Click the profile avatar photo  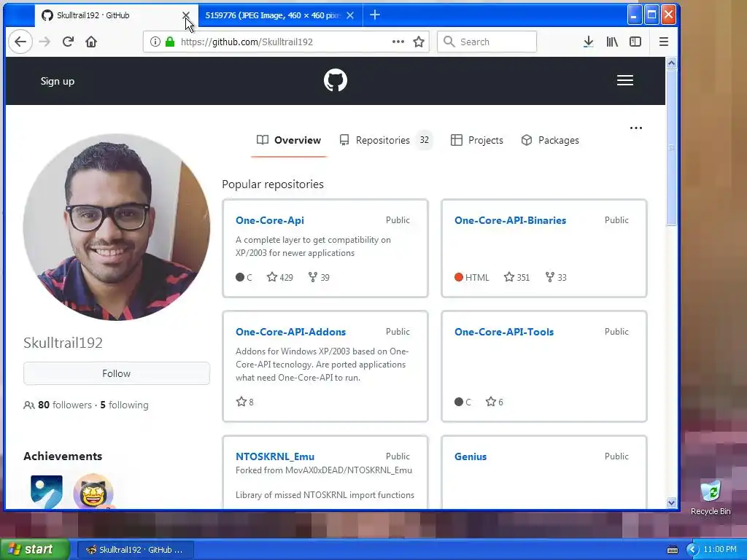pyautogui.click(x=116, y=227)
